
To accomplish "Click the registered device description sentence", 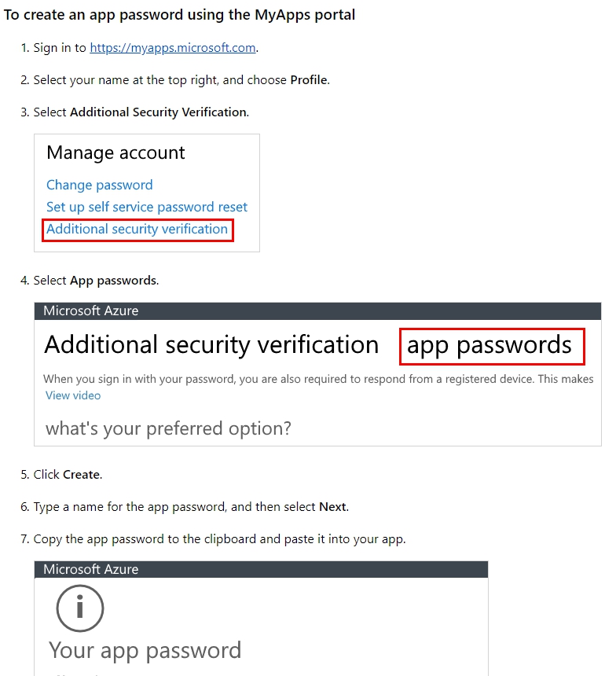I will pos(318,379).
